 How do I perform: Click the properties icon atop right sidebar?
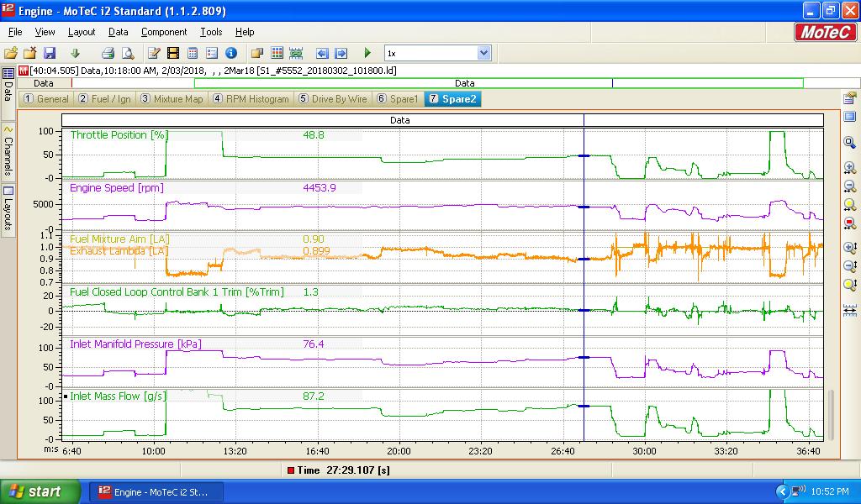(x=849, y=98)
